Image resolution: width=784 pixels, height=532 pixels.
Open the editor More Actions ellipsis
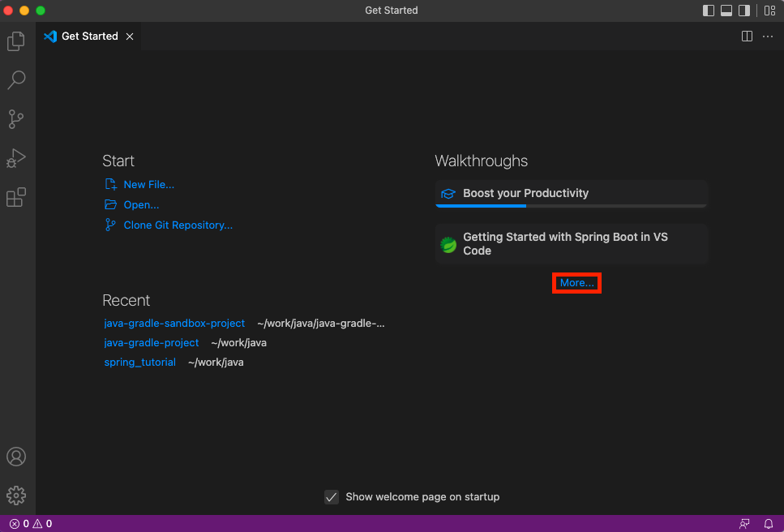768,36
